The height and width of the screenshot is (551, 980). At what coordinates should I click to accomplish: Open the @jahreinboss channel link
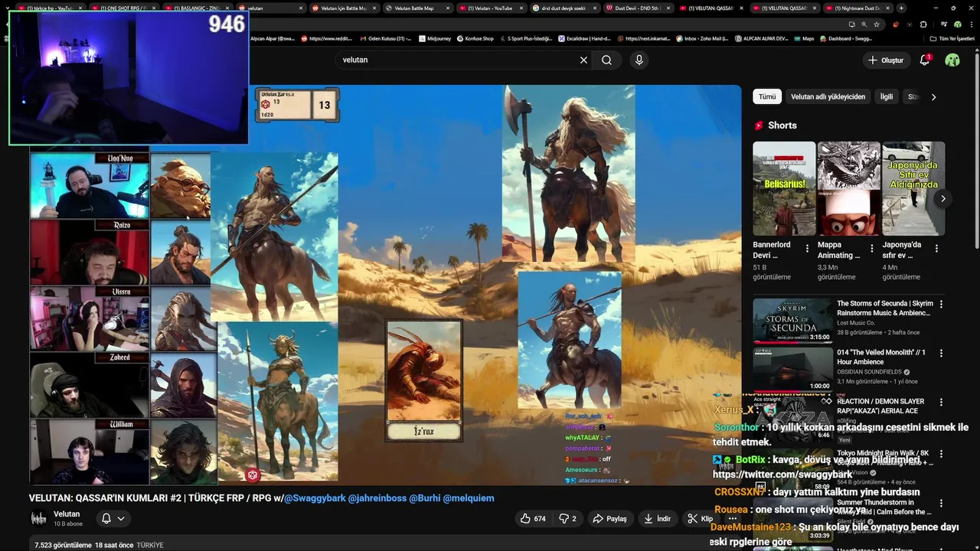377,498
